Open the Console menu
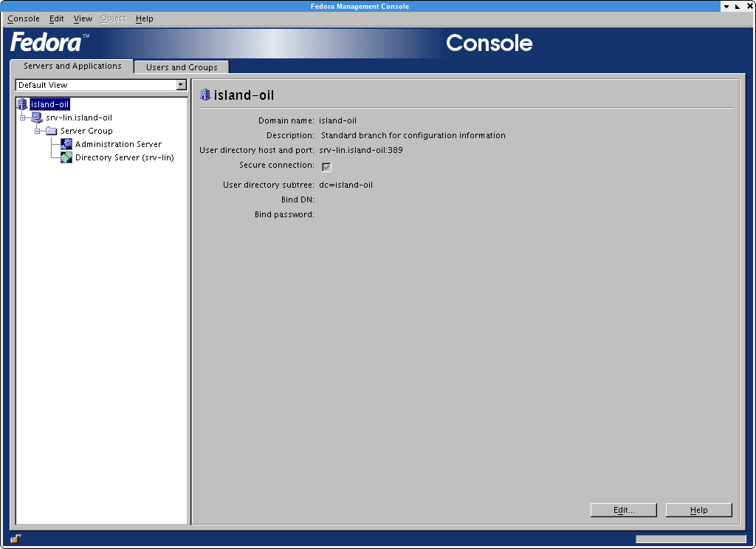Image resolution: width=756 pixels, height=549 pixels. click(23, 18)
